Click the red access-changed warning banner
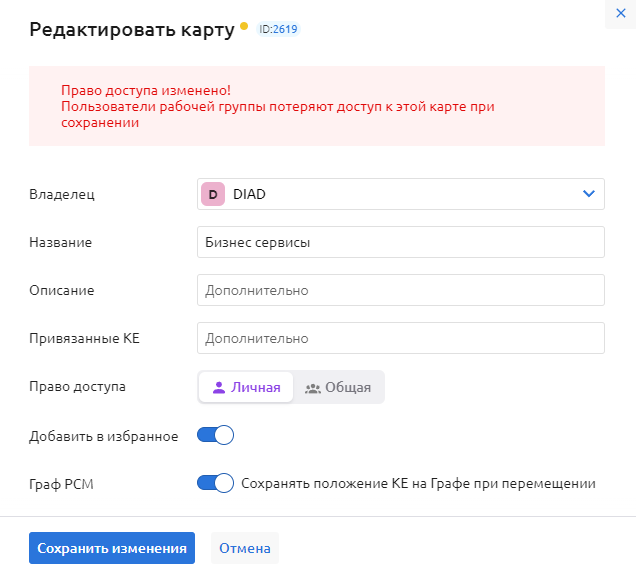Viewport: 636px width, 577px height. (x=316, y=106)
